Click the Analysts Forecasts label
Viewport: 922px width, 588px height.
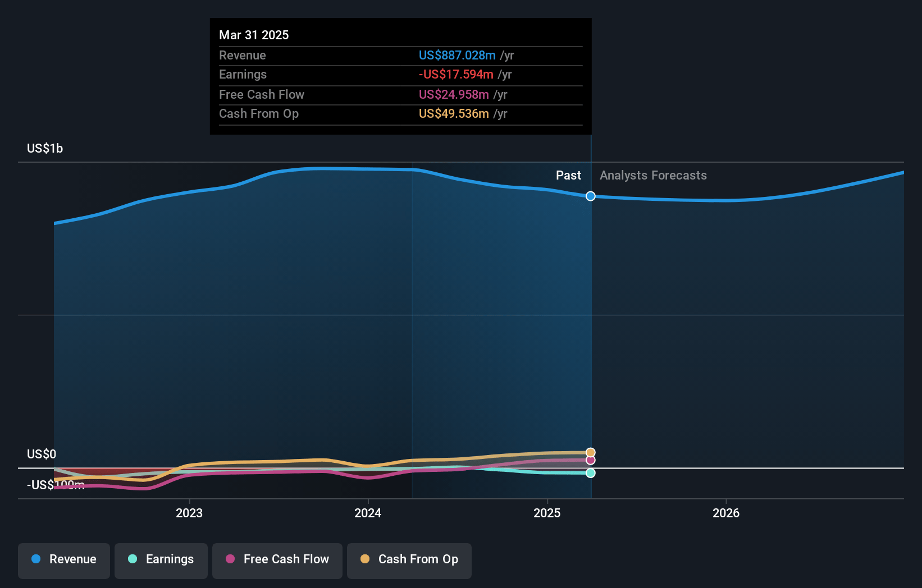(653, 175)
